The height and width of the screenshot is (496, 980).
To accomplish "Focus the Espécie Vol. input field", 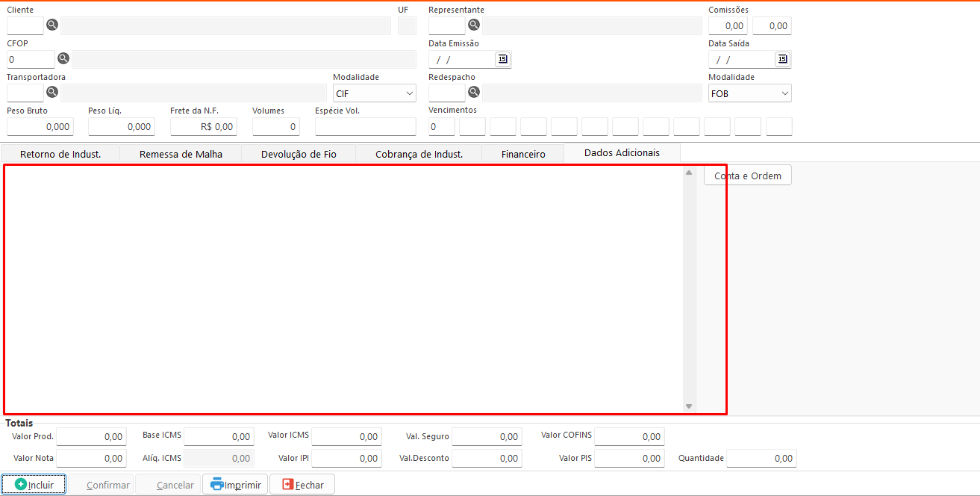I will tap(365, 127).
